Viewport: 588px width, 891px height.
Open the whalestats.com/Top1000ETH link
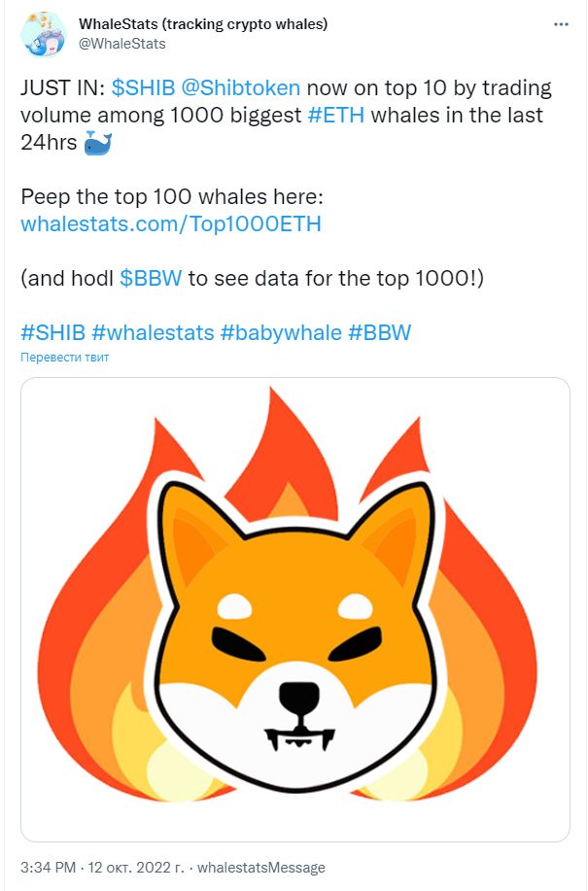coord(171,223)
